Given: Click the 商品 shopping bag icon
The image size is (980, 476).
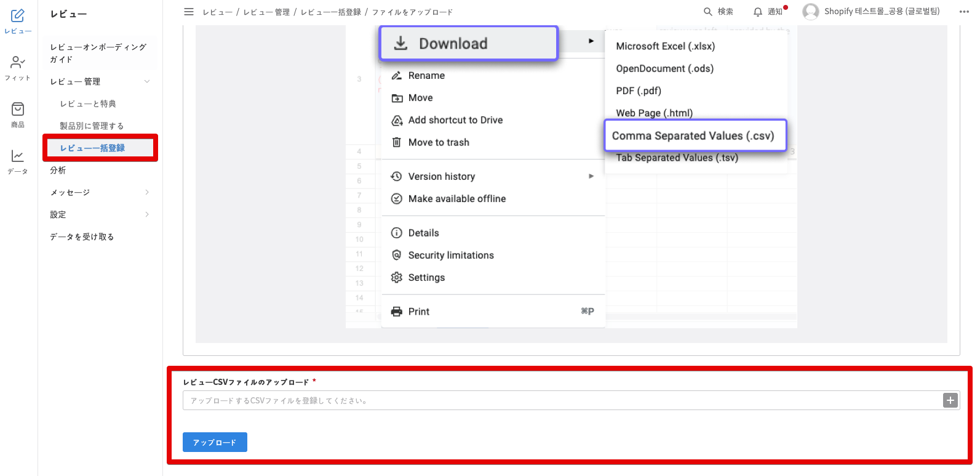Looking at the screenshot, I should coord(18,110).
